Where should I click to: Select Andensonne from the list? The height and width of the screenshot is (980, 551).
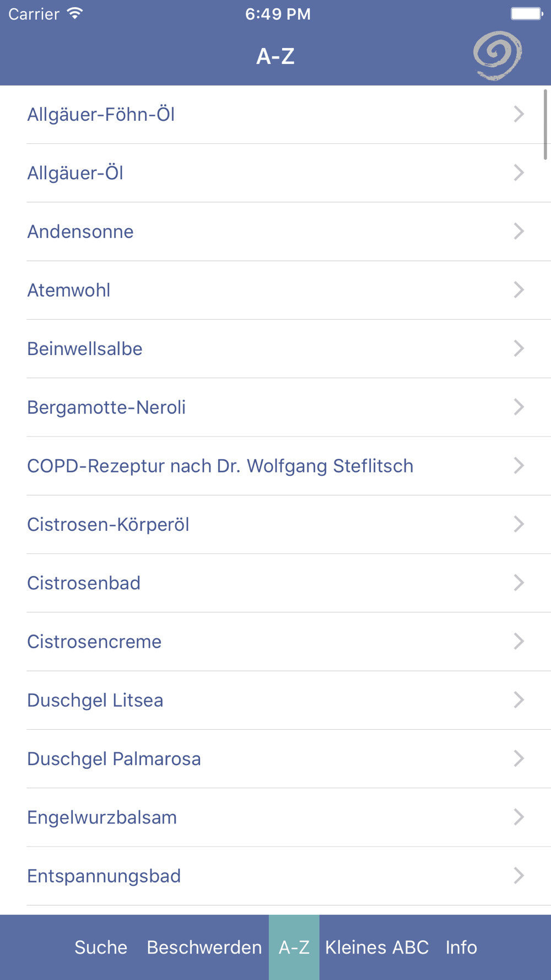coord(80,231)
